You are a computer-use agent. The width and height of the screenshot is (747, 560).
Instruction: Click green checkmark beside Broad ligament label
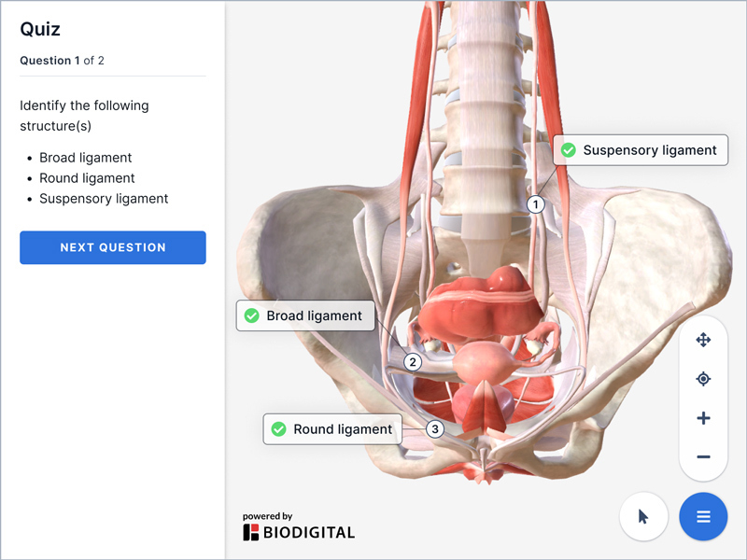click(x=251, y=315)
